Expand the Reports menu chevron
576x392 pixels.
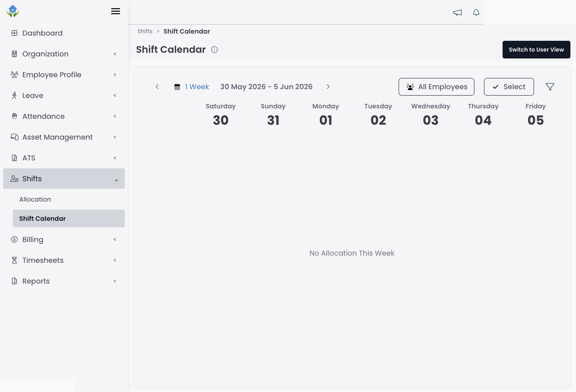coord(115,281)
